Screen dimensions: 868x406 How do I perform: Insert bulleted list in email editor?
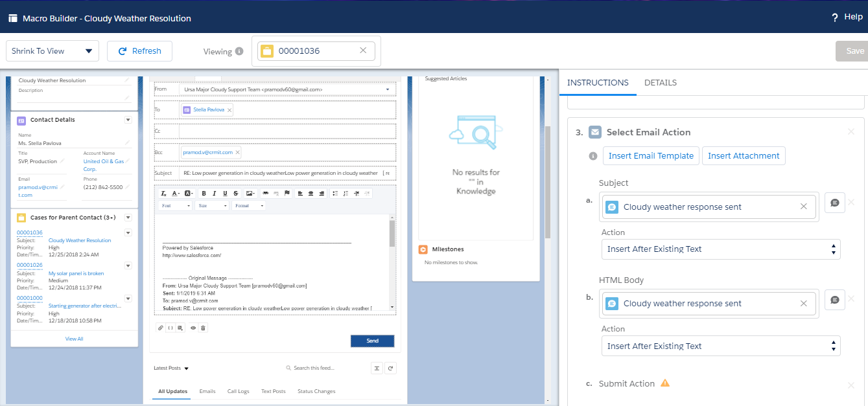(335, 193)
